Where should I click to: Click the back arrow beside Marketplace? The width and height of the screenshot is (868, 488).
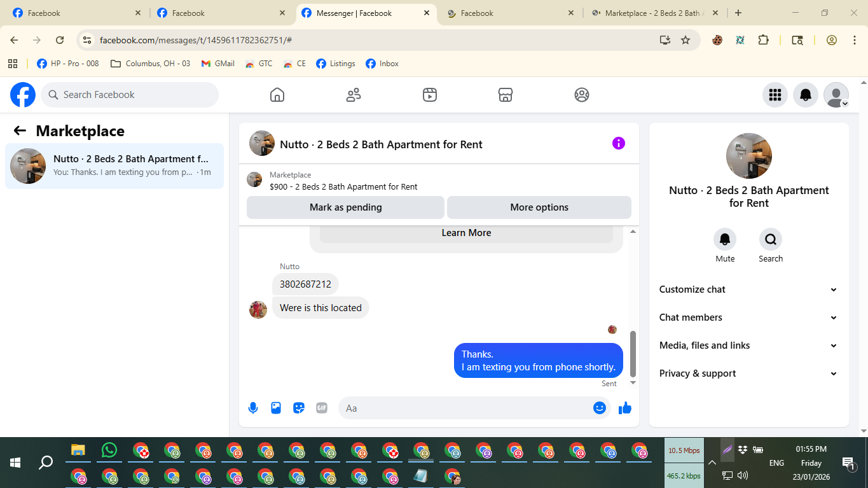[x=20, y=130]
